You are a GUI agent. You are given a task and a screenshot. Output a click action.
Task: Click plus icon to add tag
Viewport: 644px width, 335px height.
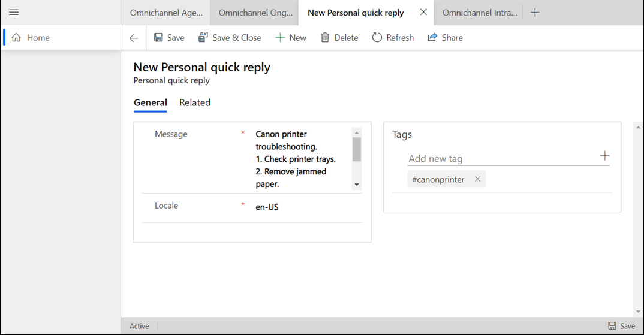point(604,156)
